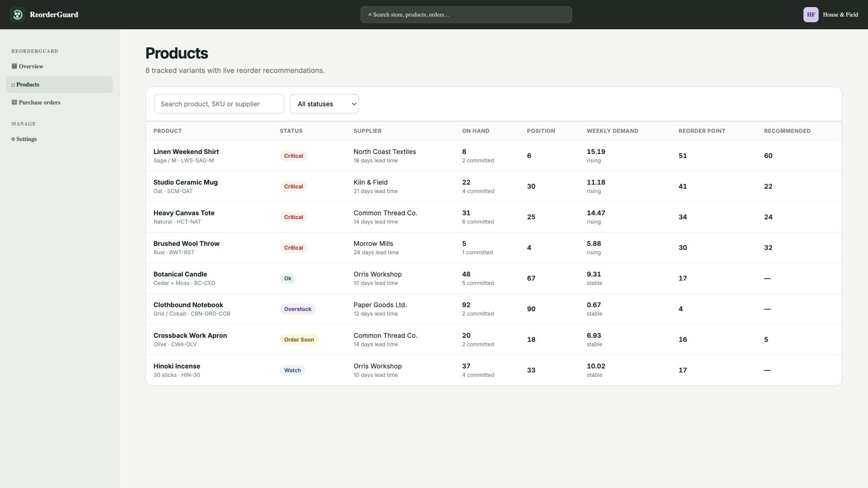Click the ReorderGuard logo icon
The width and height of the screenshot is (868, 488).
(x=17, y=15)
